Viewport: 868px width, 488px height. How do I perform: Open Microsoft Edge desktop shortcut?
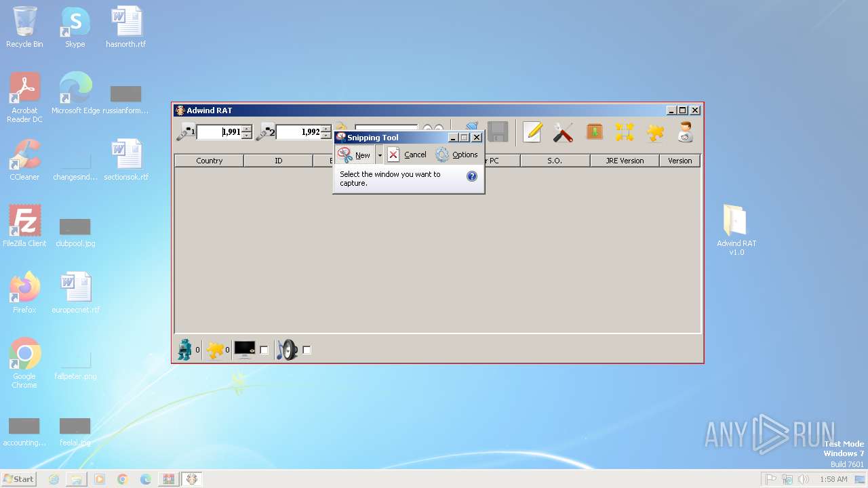point(75,94)
